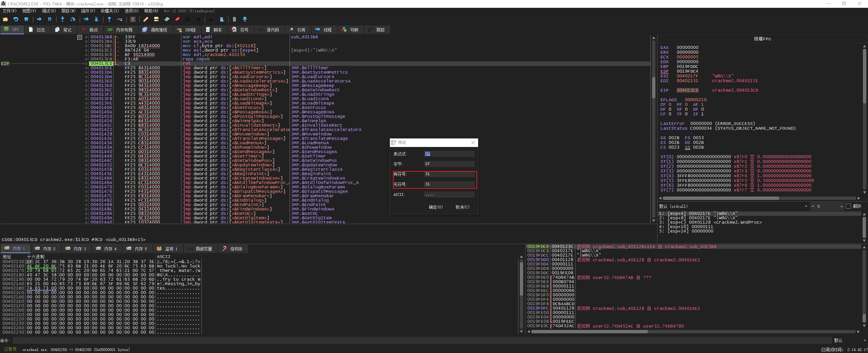Click 取消(C) to cancel the dialog
Viewport: 868px width, 353px height.
(462, 207)
